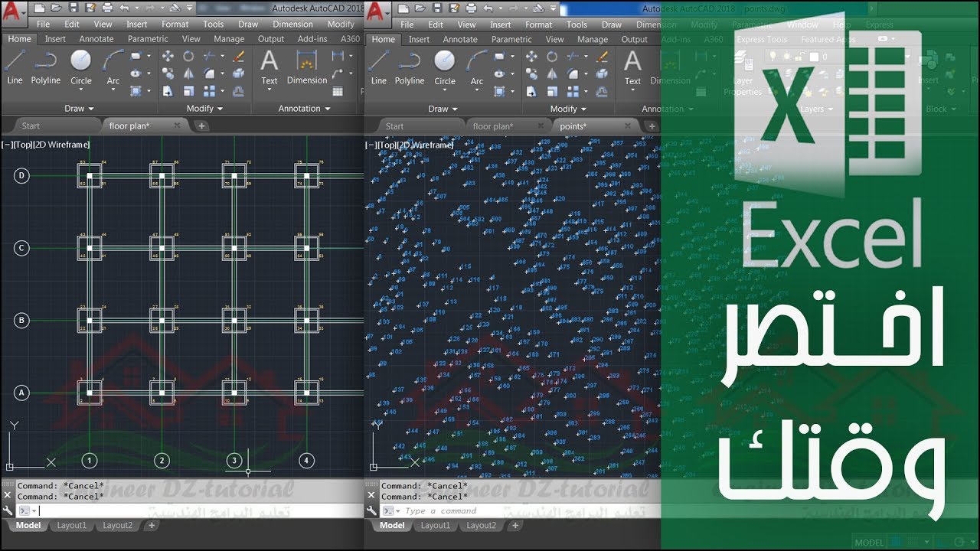Screen dimensions: 980x551
Task: Click the Plot printer icon in left window toolbar
Action: [x=108, y=8]
